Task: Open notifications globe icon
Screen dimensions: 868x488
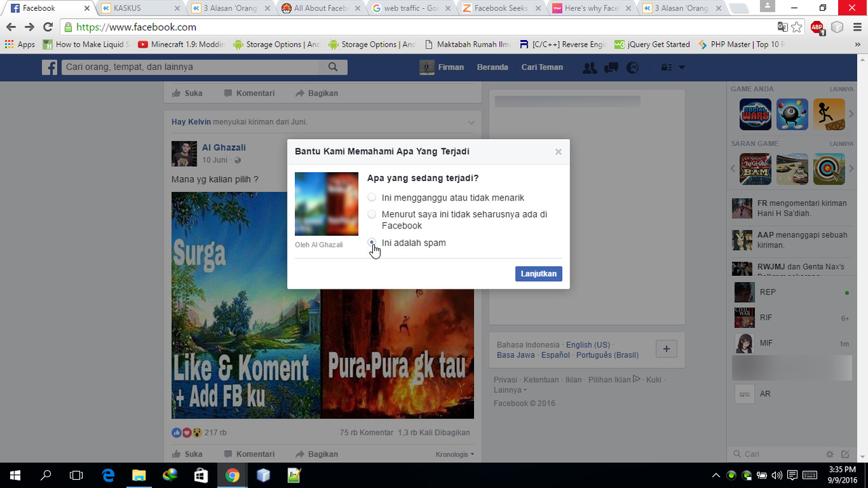Action: coord(632,68)
